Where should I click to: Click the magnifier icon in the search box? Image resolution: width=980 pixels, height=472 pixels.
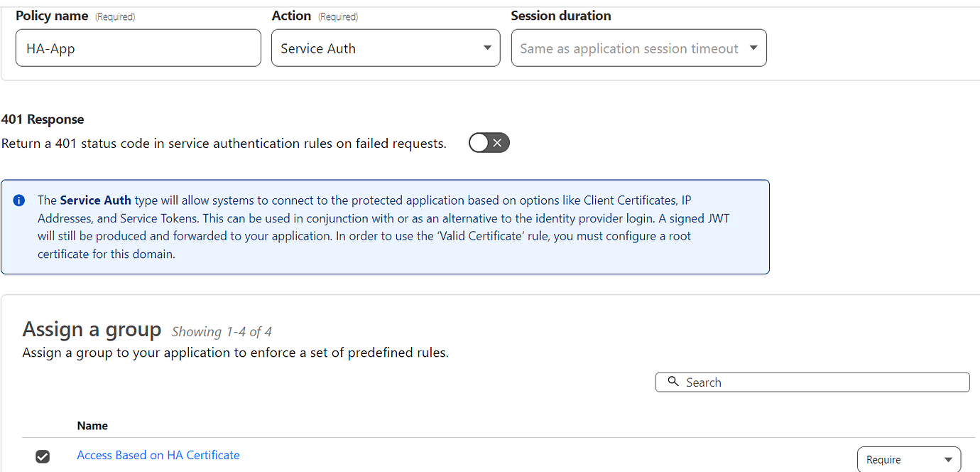673,382
